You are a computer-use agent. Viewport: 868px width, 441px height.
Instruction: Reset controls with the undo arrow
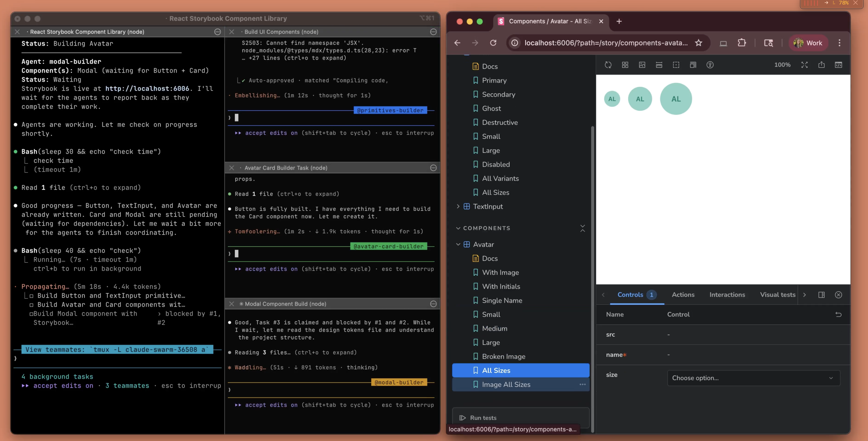coord(839,314)
